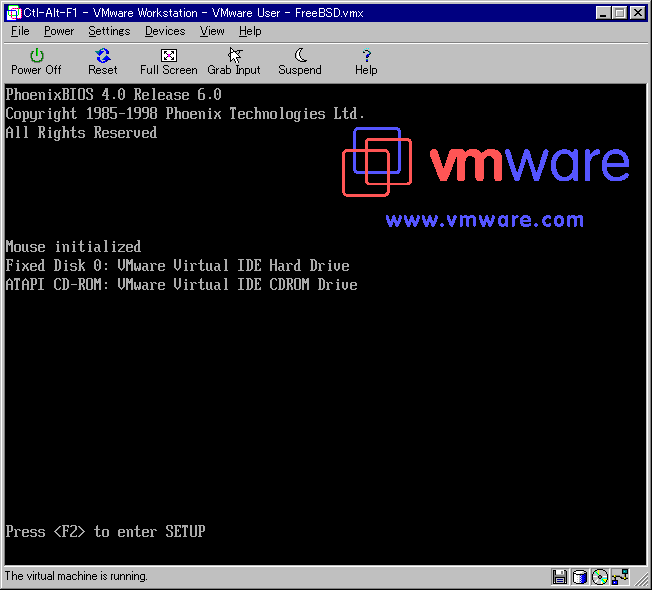652x590 pixels.
Task: Click the Grab Input toolbar button
Action: click(x=234, y=62)
